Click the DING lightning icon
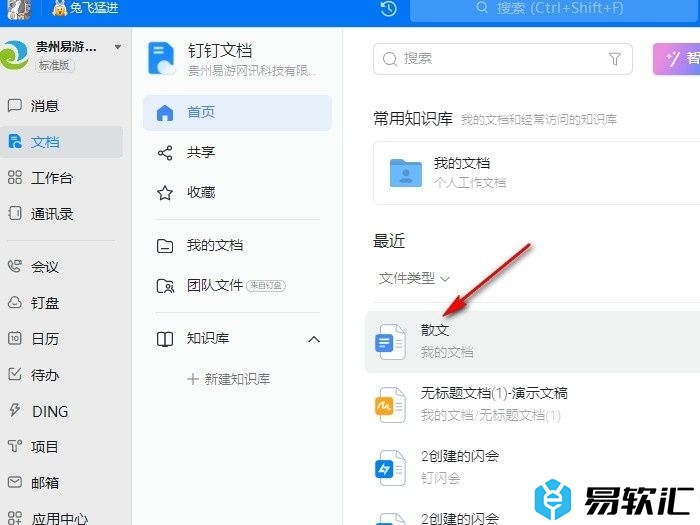This screenshot has height=525, width=700. [x=15, y=410]
